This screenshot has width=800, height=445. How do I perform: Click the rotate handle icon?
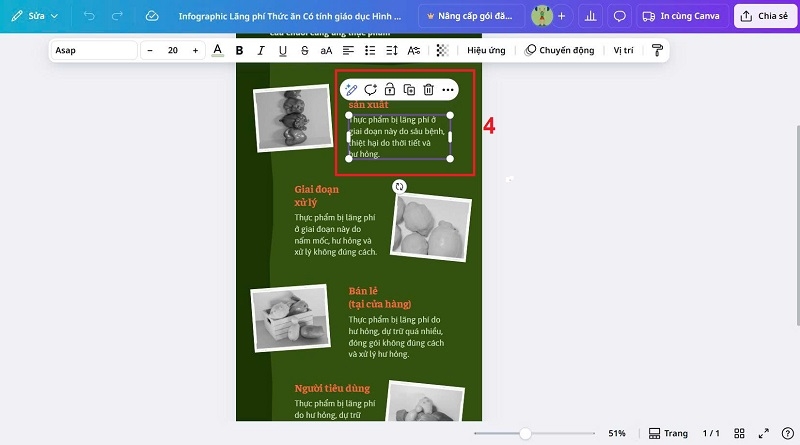pyautogui.click(x=399, y=187)
